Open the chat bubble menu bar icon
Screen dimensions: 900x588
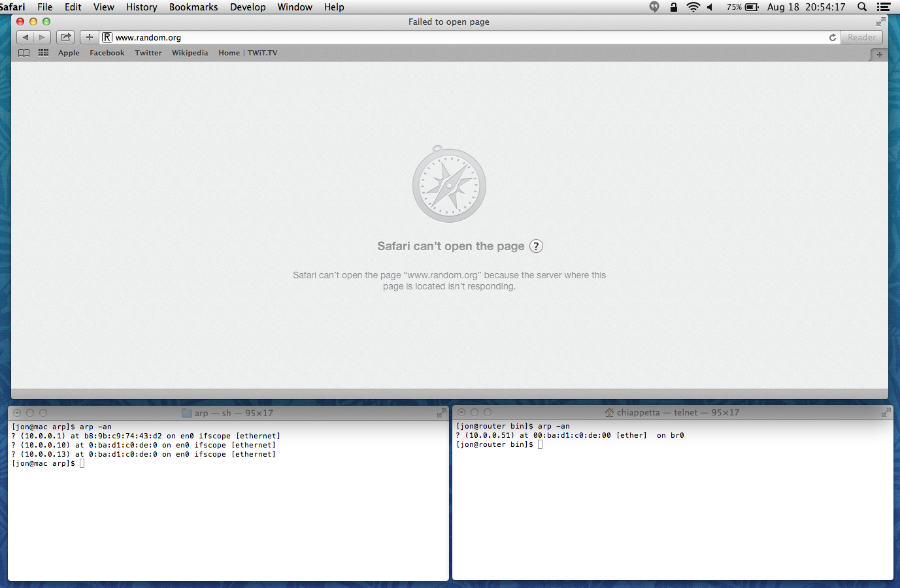pyautogui.click(x=654, y=7)
